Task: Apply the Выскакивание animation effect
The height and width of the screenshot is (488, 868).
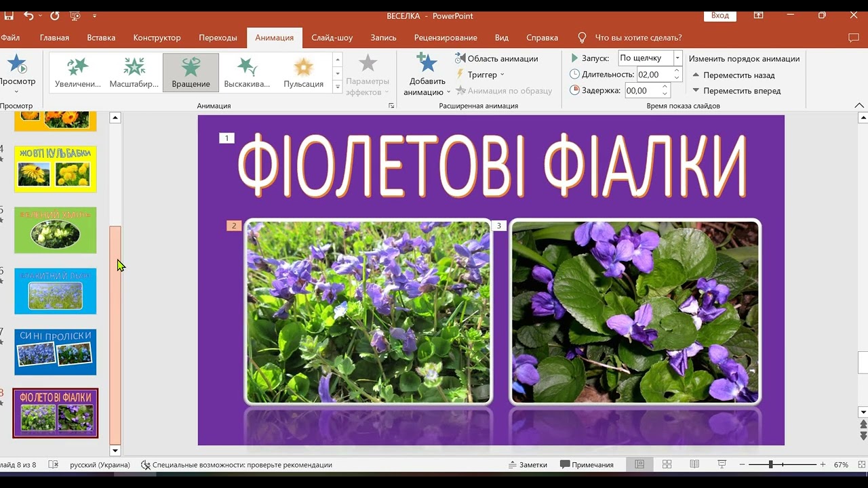Action: pyautogui.click(x=247, y=72)
